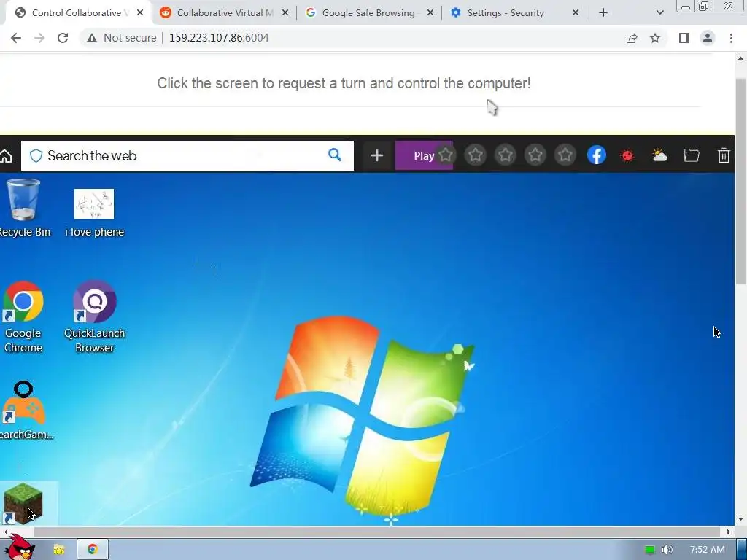Click the Not secure warning indicator
This screenshot has height=560, width=747.
point(122,38)
